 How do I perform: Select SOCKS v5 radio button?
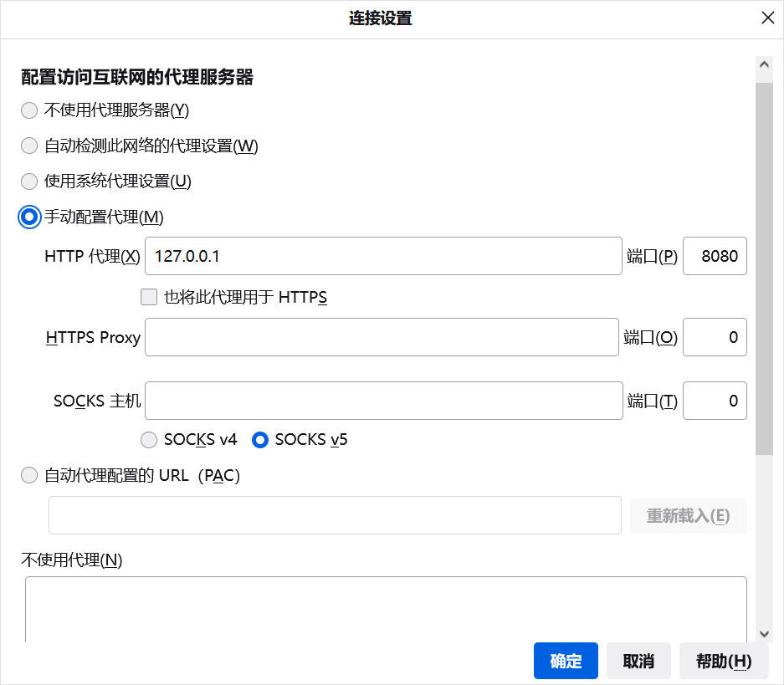point(260,440)
